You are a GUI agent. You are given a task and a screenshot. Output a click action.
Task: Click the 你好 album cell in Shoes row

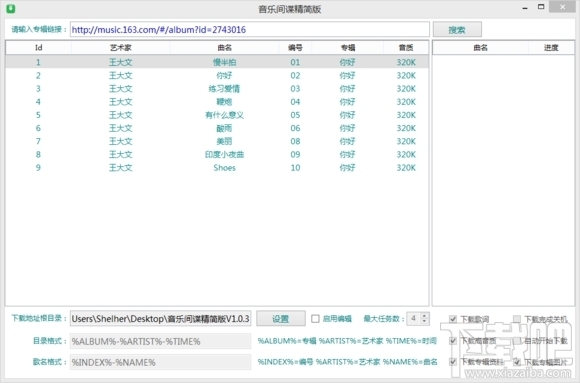(x=347, y=168)
